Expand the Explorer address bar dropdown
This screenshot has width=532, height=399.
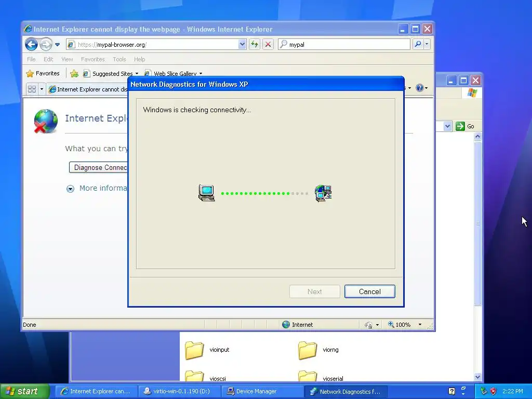pos(447,126)
